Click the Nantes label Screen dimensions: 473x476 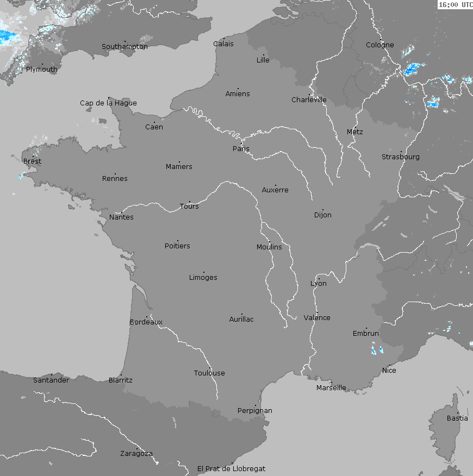click(x=121, y=217)
